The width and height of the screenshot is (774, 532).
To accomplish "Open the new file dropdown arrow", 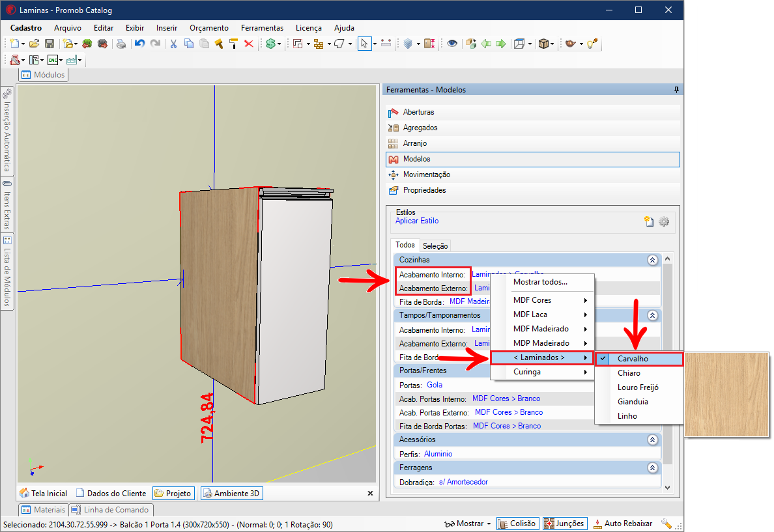I will 23,44.
